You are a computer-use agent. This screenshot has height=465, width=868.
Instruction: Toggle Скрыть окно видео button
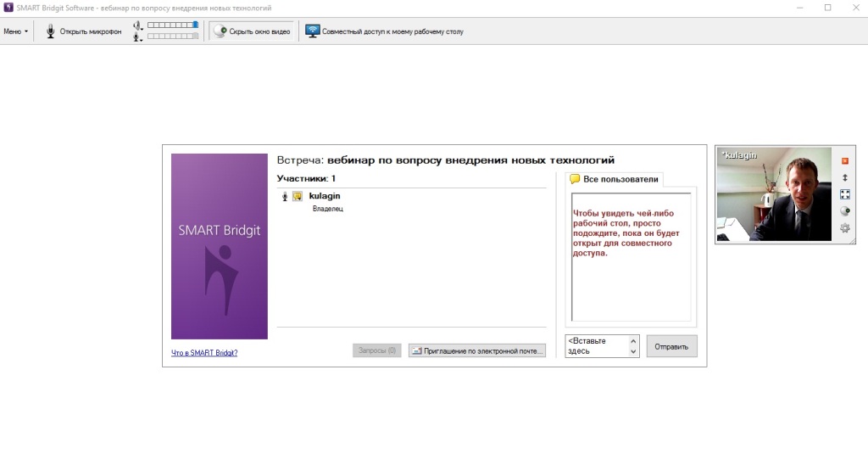[253, 31]
